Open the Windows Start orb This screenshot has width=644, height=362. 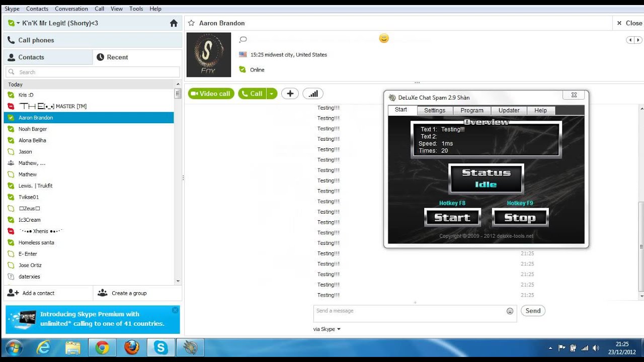tap(14, 347)
